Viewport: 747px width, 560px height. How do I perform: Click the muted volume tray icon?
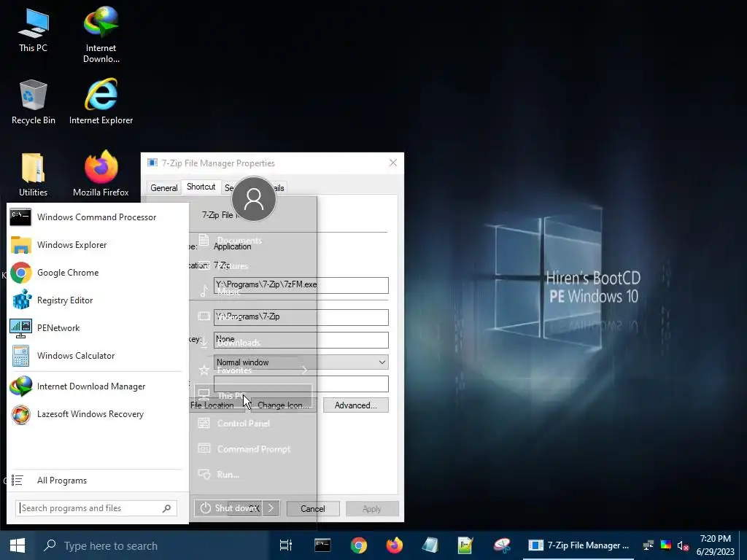point(683,545)
